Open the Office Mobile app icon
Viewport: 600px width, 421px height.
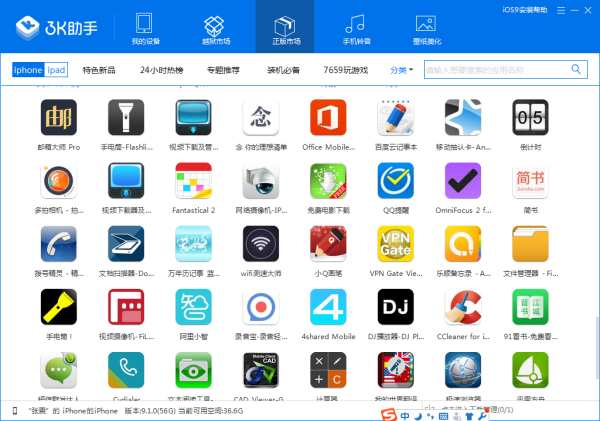[328, 117]
